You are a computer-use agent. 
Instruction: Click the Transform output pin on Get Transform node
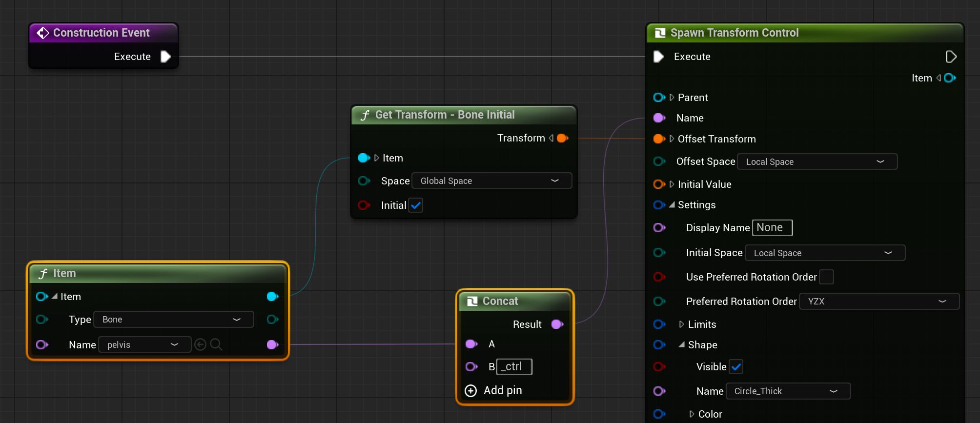(x=563, y=138)
